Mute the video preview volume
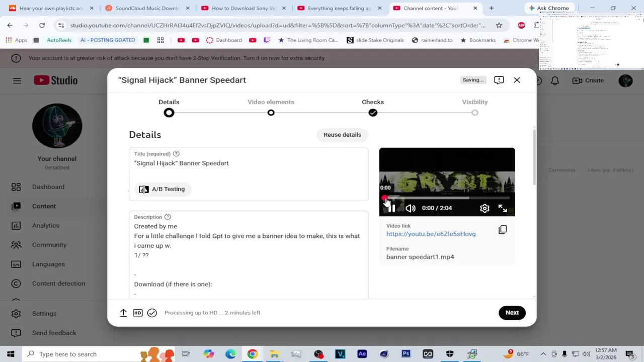The height and width of the screenshot is (362, 644). click(x=411, y=208)
